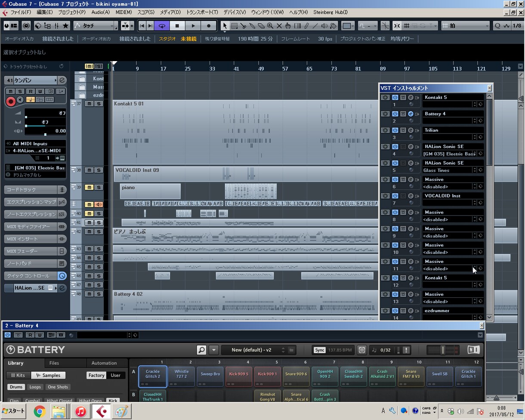Image resolution: width=525 pixels, height=420 pixels.
Task: Click the Battery master volume slider
Action: pyautogui.click(x=442, y=350)
